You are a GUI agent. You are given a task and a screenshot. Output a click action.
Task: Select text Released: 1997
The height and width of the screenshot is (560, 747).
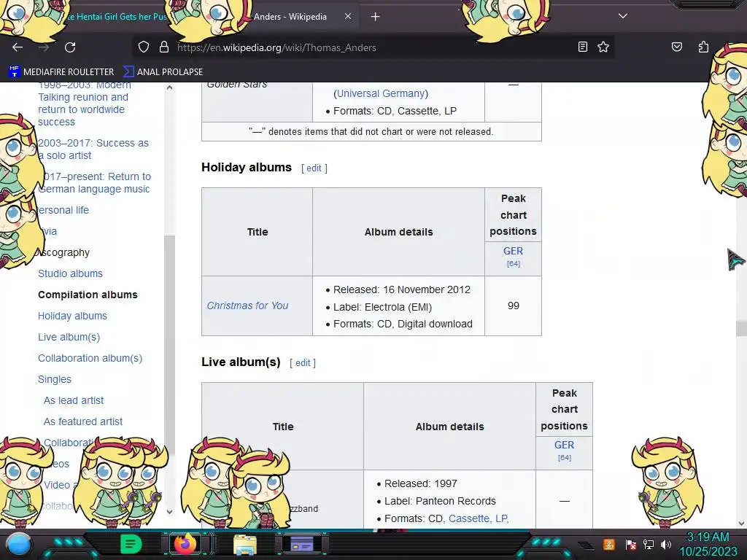pyautogui.click(x=421, y=484)
